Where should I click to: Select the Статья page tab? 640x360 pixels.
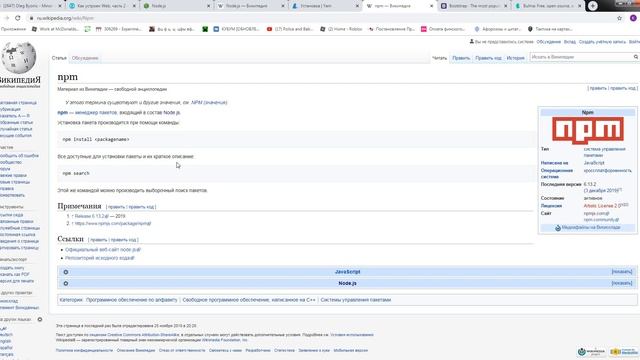pos(59,58)
